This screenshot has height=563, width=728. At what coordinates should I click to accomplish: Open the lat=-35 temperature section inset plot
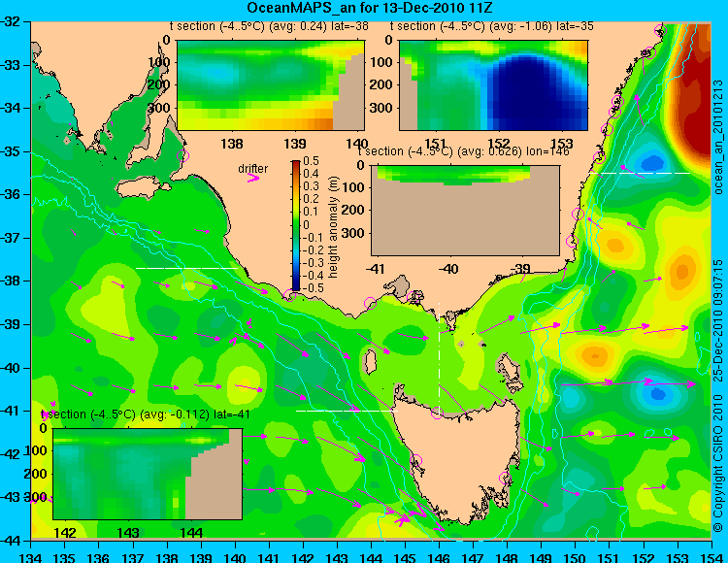(493, 85)
